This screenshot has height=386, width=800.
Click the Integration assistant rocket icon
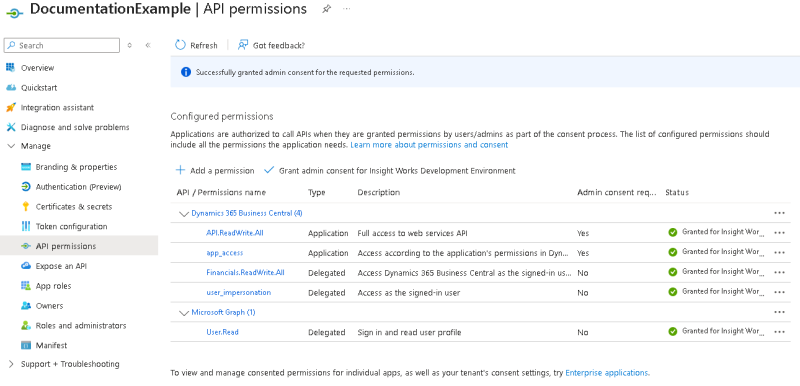11,107
